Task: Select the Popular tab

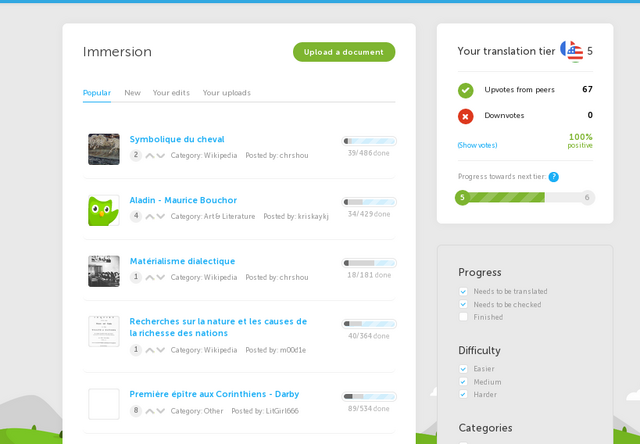Action: (x=97, y=93)
